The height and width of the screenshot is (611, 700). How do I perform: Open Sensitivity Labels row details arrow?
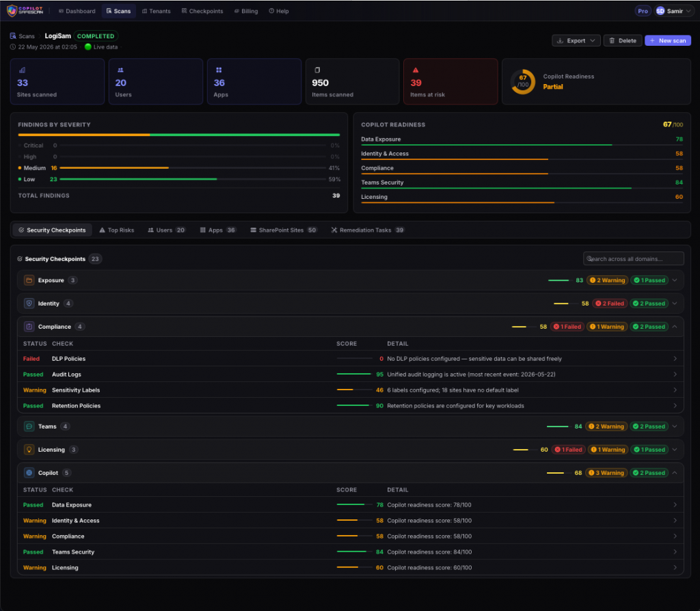[x=675, y=390]
